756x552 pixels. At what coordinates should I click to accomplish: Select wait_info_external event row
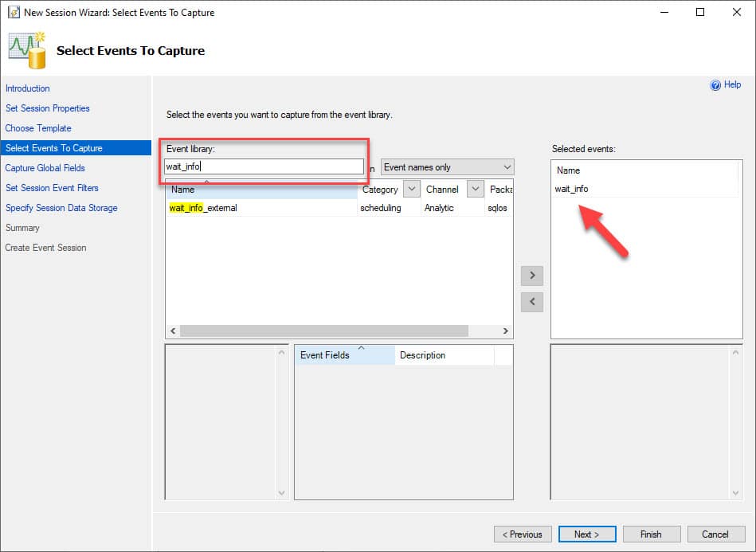click(x=339, y=208)
